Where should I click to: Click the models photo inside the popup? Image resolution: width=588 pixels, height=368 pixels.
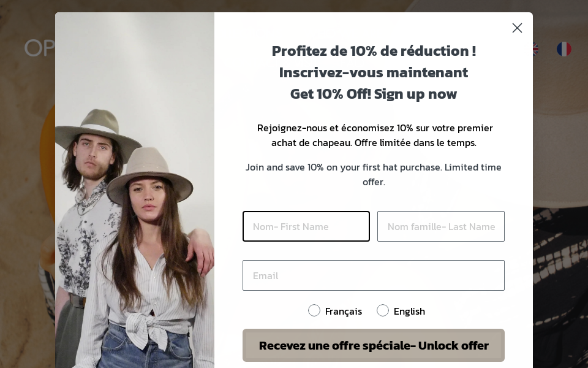[135, 190]
